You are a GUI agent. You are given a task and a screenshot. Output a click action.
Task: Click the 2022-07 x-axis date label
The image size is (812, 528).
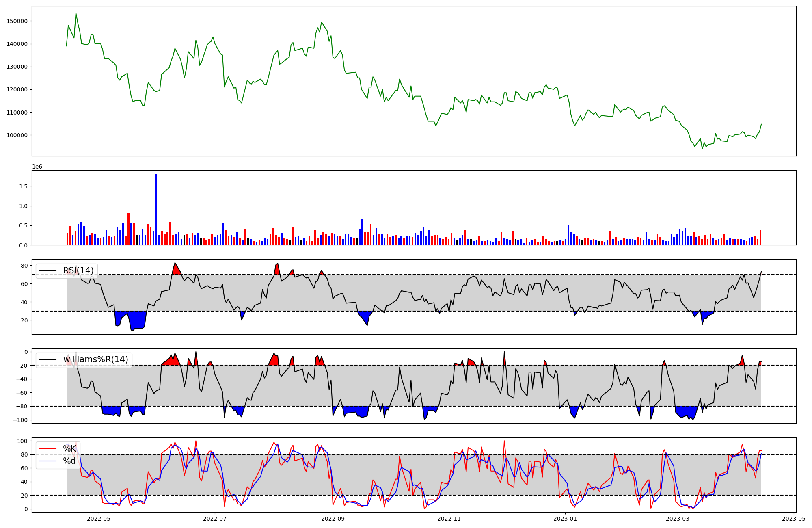point(215,519)
